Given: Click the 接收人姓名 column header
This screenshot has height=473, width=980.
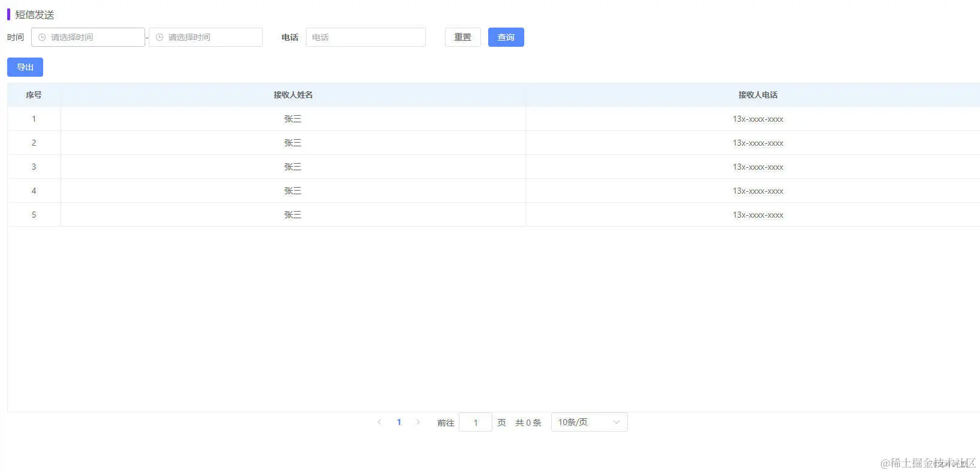Looking at the screenshot, I should (x=293, y=95).
